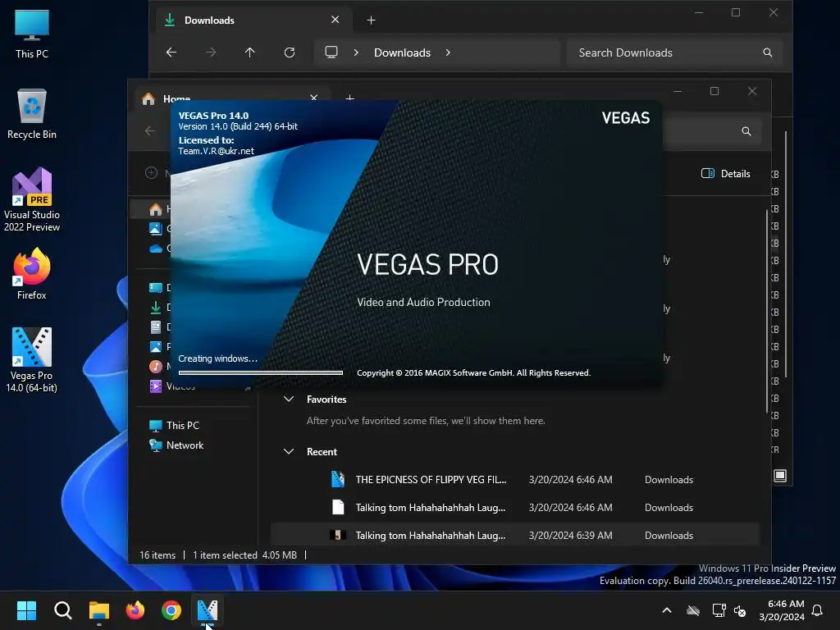Click the Vegas splash loading progress bar

click(261, 373)
